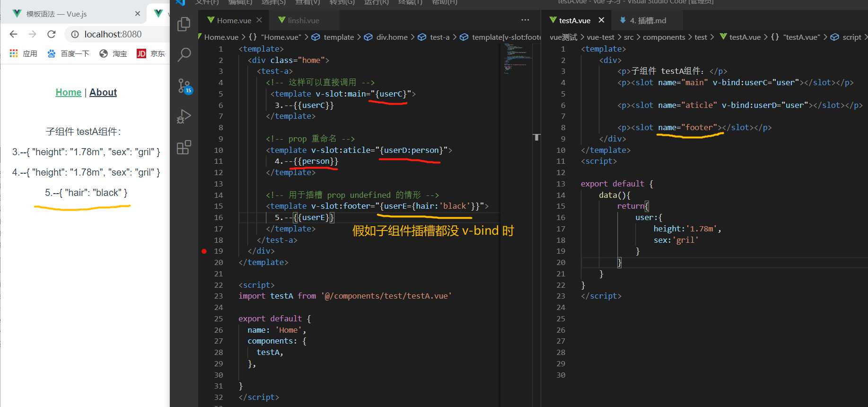
Task: Click the 5.--{ "hair": "black" } output
Action: [x=86, y=193]
